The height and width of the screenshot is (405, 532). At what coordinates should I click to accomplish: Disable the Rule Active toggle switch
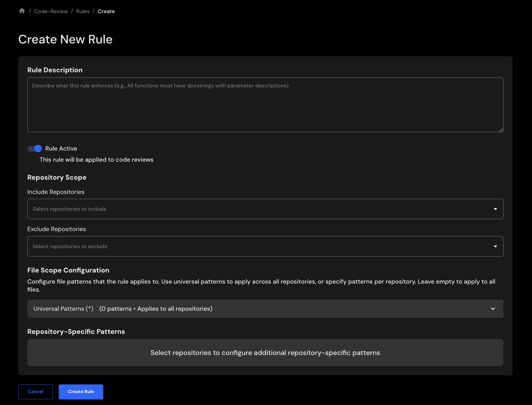35,149
